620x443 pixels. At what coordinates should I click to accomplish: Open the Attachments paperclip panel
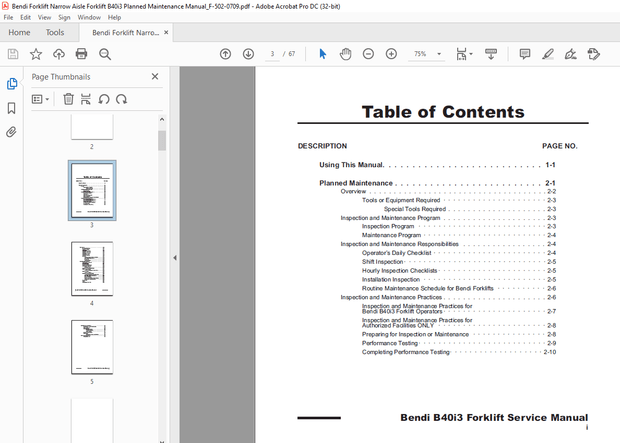pyautogui.click(x=11, y=132)
